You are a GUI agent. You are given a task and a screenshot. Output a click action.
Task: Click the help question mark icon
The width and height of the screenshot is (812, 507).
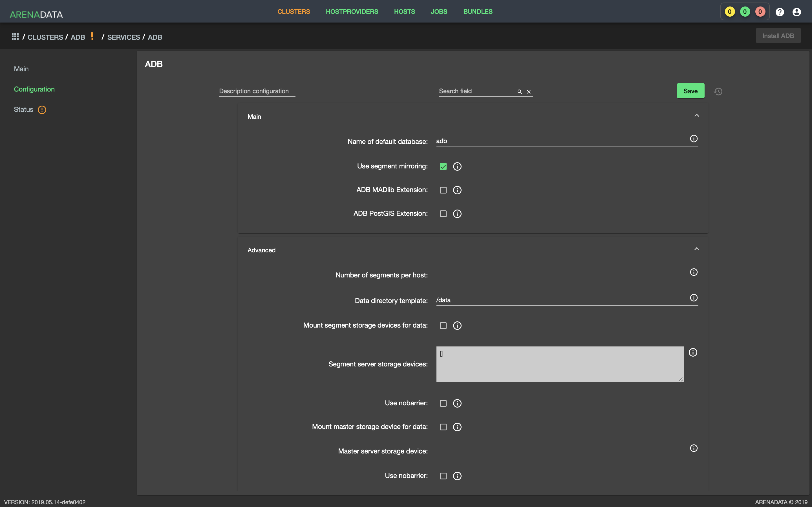coord(780,12)
